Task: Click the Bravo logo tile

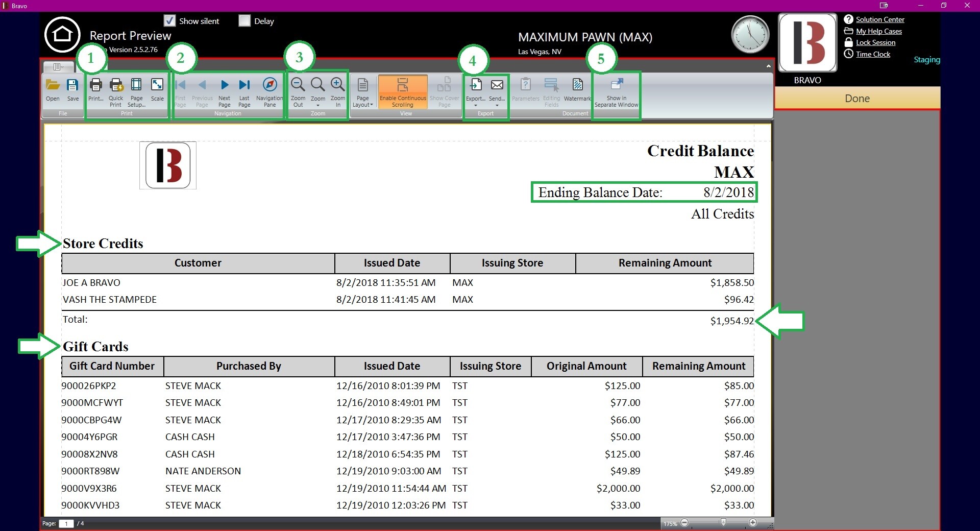Action: click(x=807, y=42)
